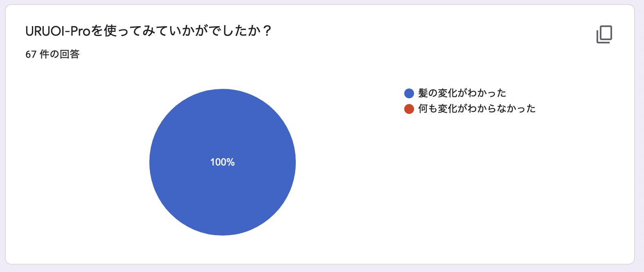
Task: Click the 67 件の回答 response count
Action: pos(52,54)
